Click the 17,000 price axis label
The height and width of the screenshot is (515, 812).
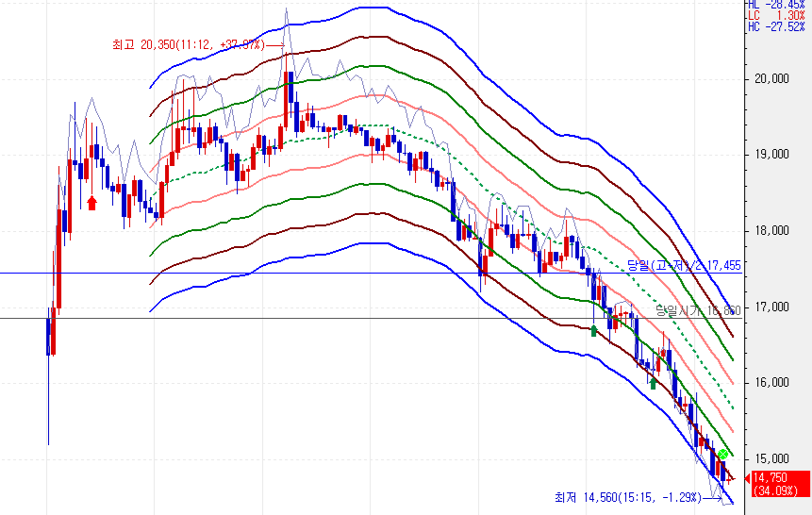[x=771, y=307]
